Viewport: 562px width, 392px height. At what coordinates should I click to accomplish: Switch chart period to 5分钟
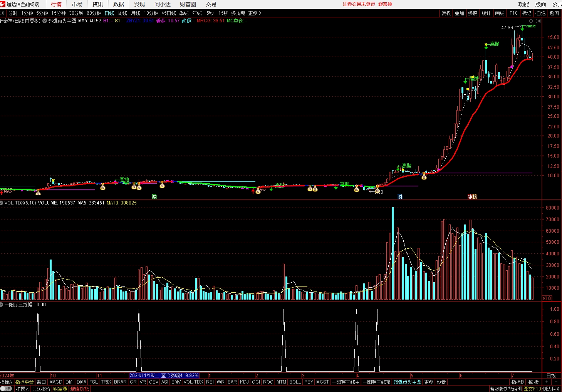42,13
